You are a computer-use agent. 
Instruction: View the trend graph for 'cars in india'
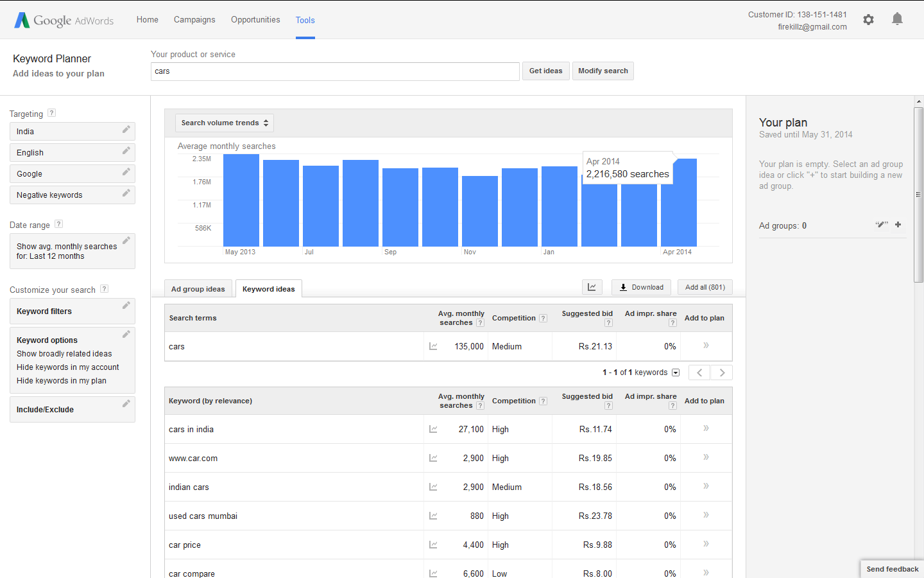[x=433, y=428]
